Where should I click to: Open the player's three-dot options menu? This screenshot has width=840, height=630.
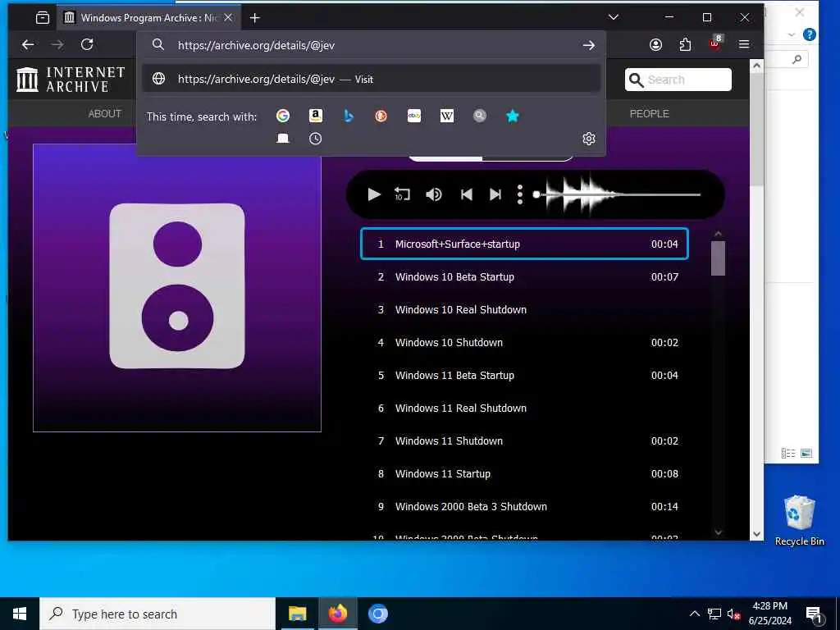coord(519,194)
